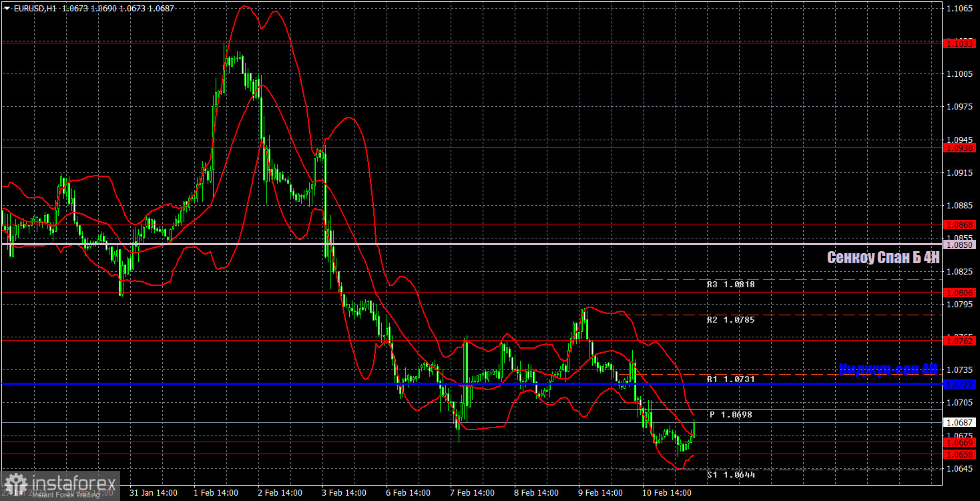Click the 31 Jan 14:00 time axis label
The image size is (980, 501).
pyautogui.click(x=153, y=493)
